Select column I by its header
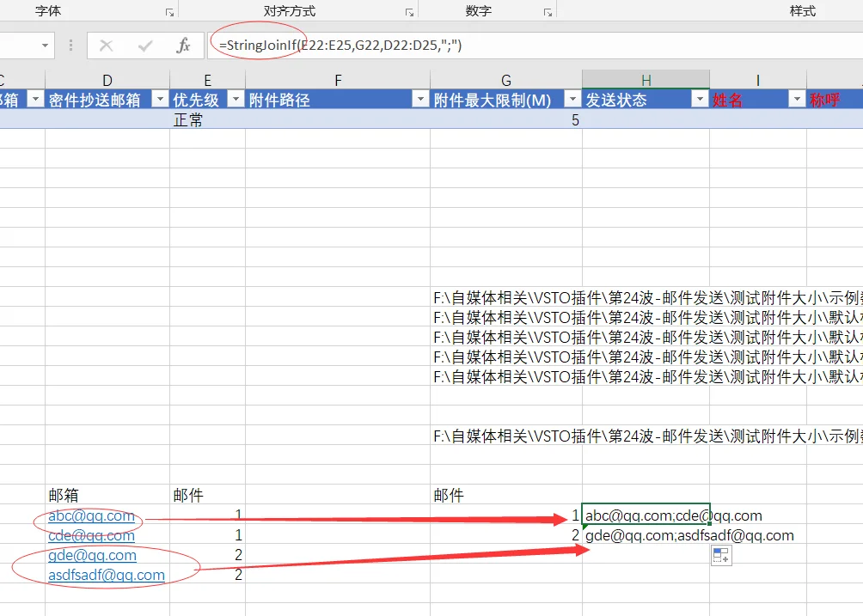 pyautogui.click(x=758, y=80)
